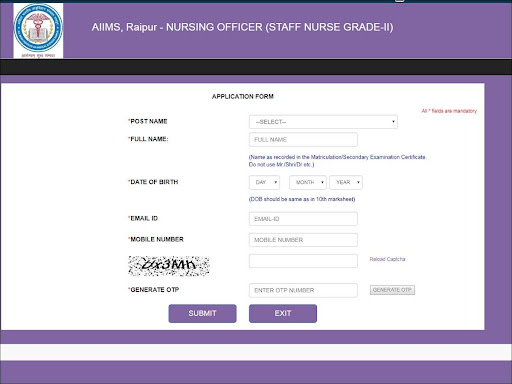Screen dimensions: 512x384
Task: Click the Enter OTP Number field
Action: (303, 290)
